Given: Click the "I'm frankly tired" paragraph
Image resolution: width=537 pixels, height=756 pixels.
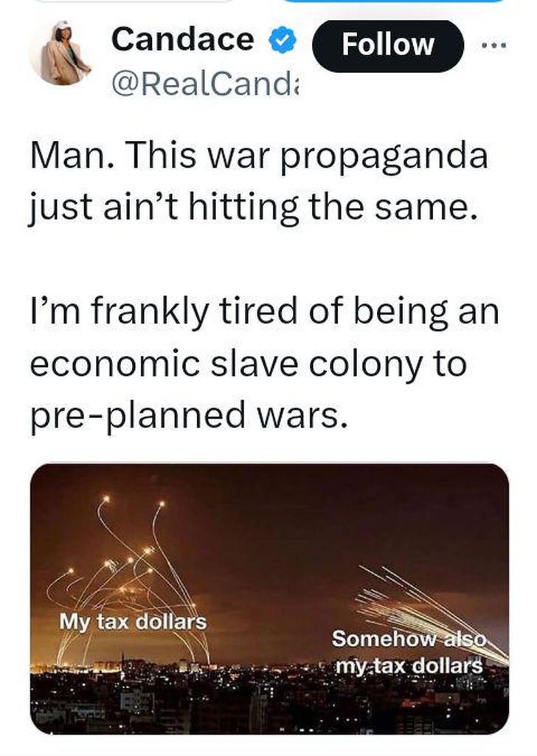Looking at the screenshot, I should tap(264, 363).
